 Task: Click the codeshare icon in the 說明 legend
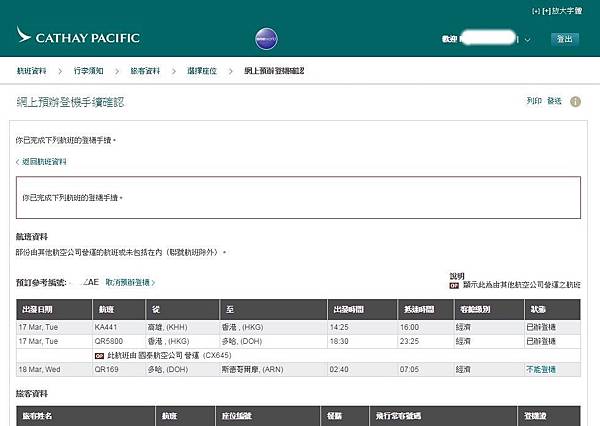454,285
